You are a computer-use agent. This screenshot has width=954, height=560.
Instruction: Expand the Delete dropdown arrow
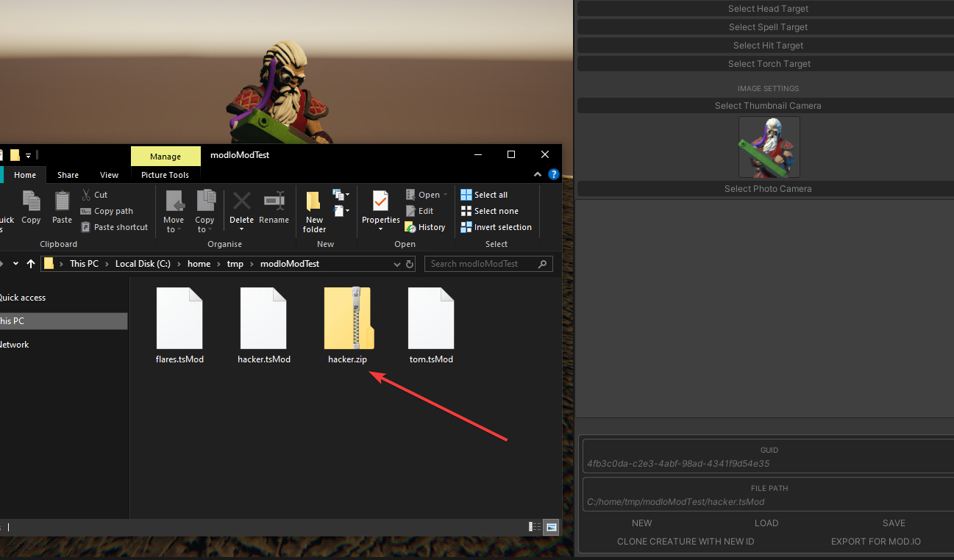pos(241,229)
